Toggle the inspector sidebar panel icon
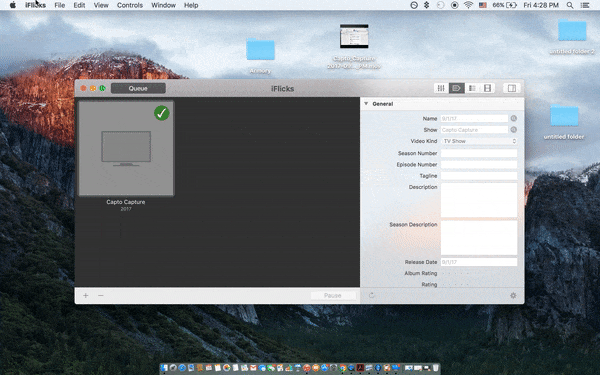This screenshot has width=600, height=375. [x=512, y=88]
